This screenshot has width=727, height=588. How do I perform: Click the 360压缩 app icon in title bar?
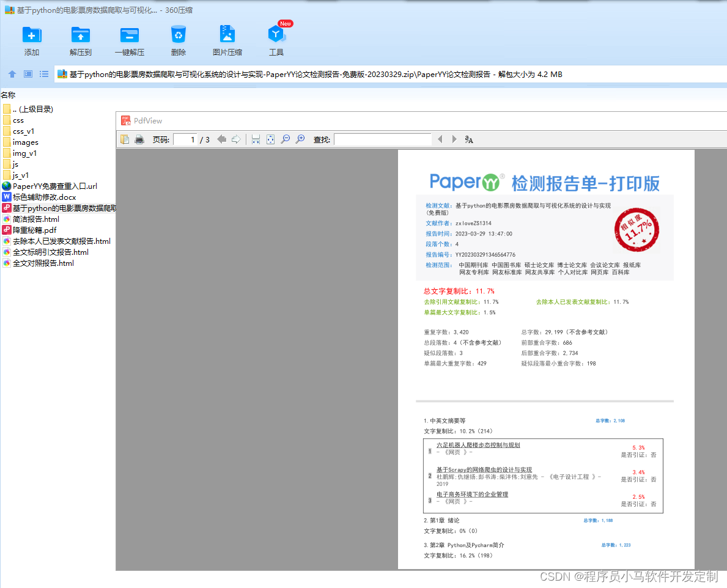point(9,10)
